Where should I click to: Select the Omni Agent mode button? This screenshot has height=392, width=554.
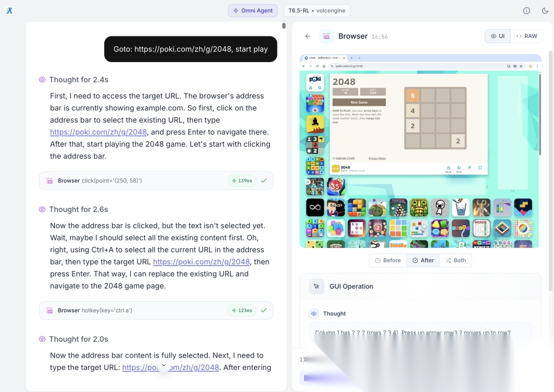[x=253, y=11]
